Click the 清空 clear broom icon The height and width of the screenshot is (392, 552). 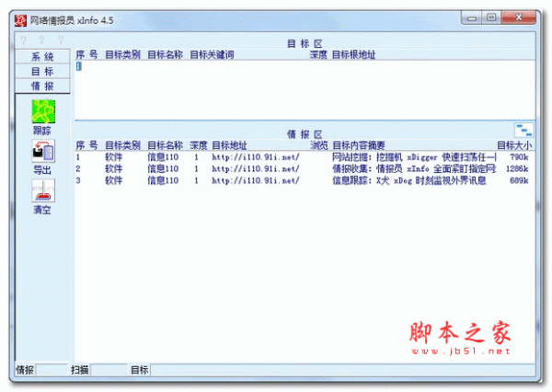click(x=43, y=190)
